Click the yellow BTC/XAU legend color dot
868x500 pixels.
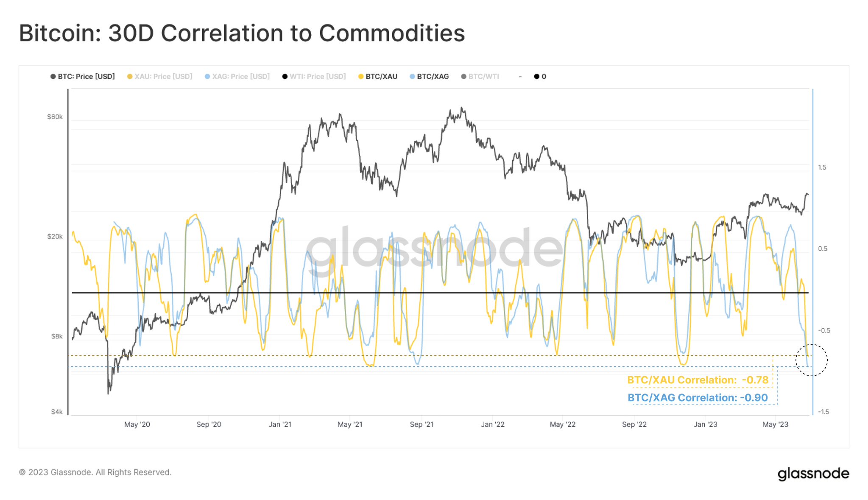tap(361, 77)
